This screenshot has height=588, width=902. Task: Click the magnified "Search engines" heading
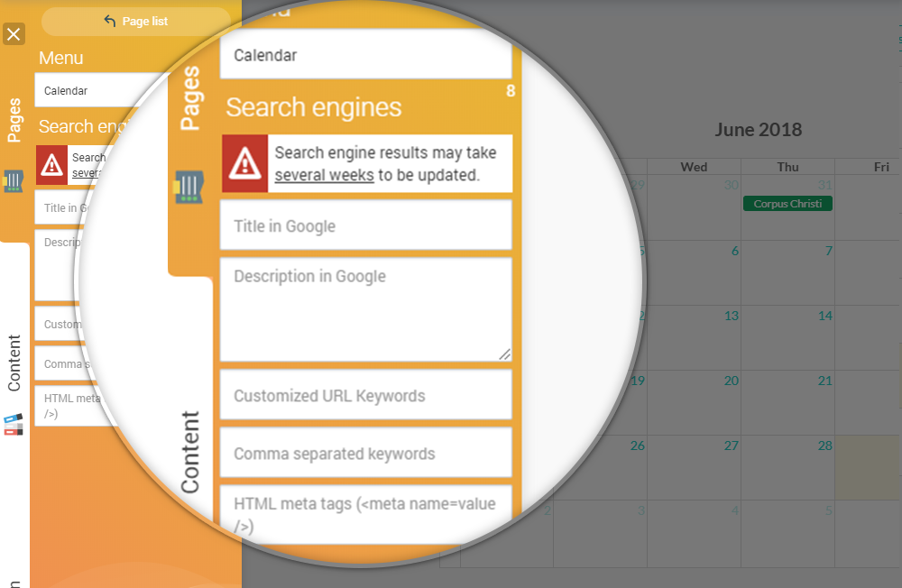pyautogui.click(x=314, y=107)
